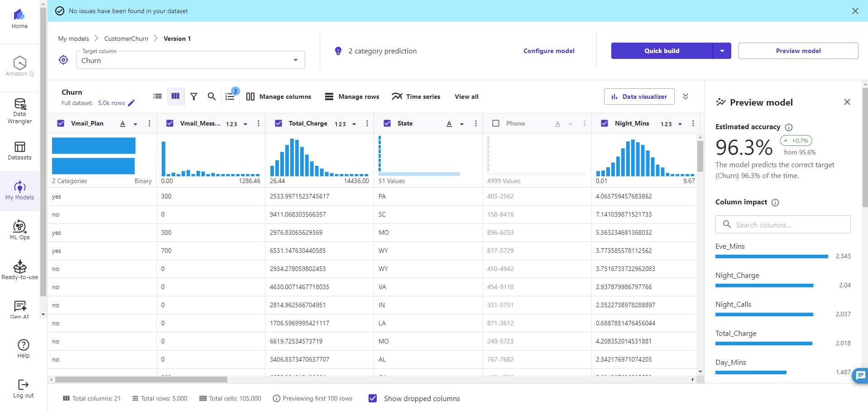The height and width of the screenshot is (411, 868).
Task: Toggle Show dropped columns checkbox
Action: (x=373, y=398)
